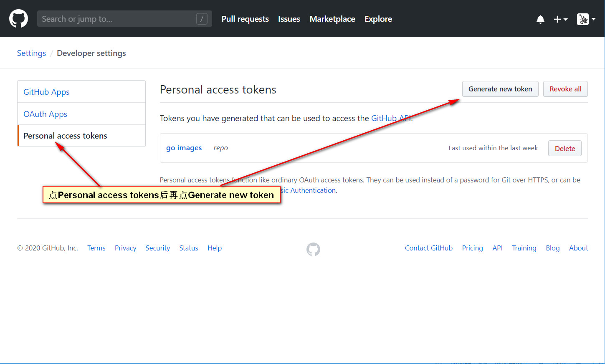
Task: Click the 'Developer settings' breadcrumb text
Action: click(x=91, y=53)
